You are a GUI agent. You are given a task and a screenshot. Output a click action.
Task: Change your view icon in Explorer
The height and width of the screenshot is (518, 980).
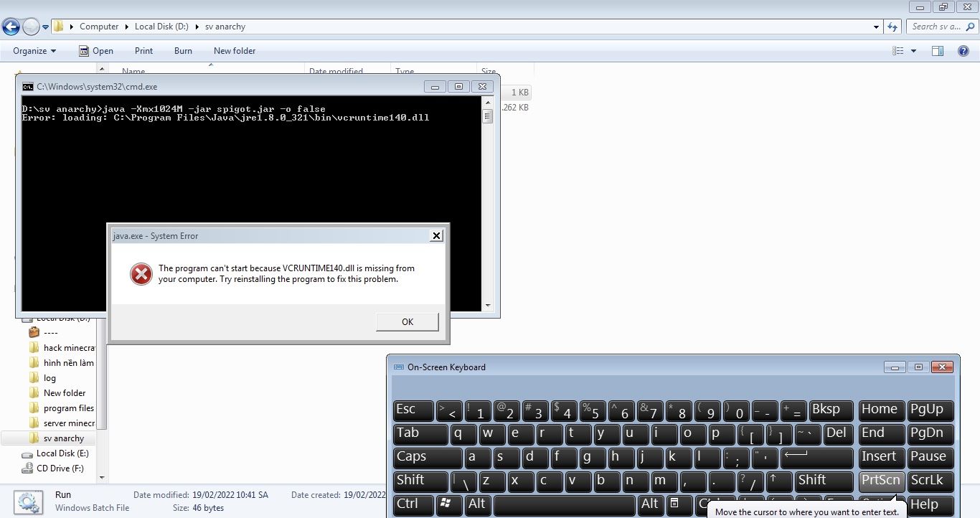898,51
